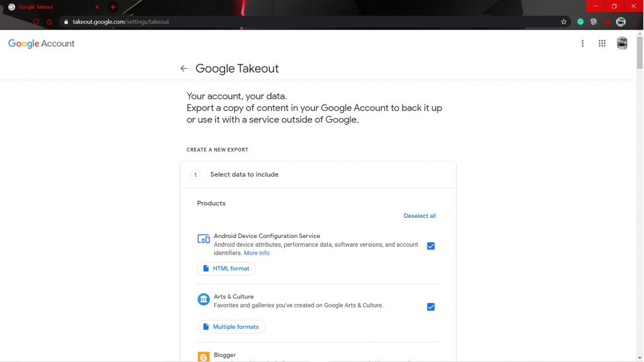Click the CREATE A NEW EXPORT label
The width and height of the screenshot is (644, 362).
[x=217, y=150]
